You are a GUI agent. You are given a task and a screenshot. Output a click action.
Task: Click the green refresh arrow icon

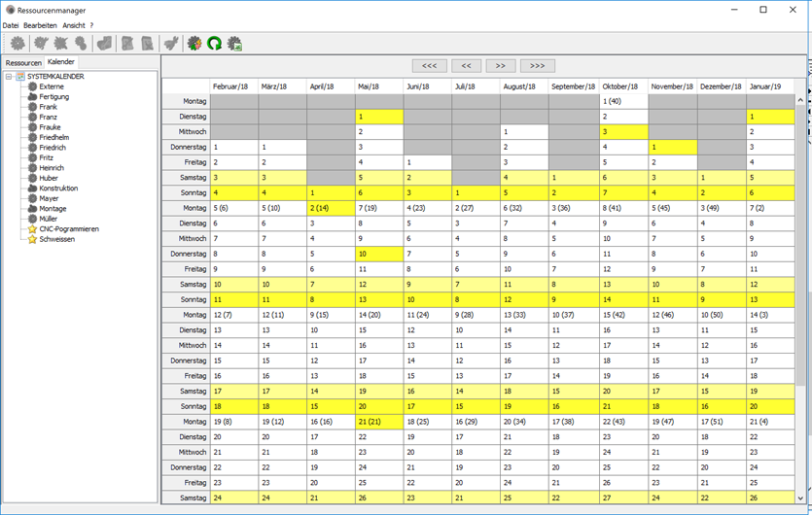(214, 44)
